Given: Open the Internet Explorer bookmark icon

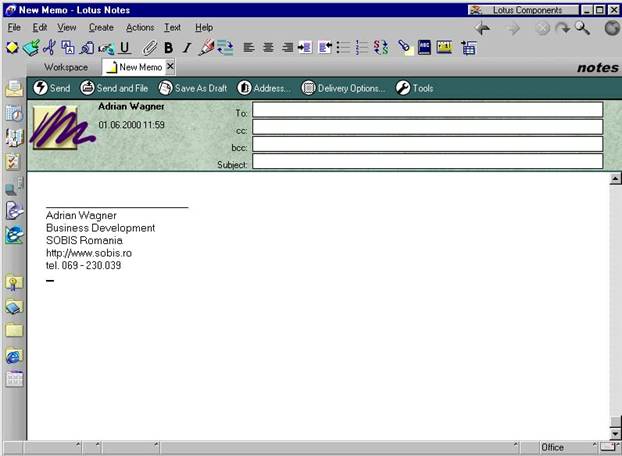Looking at the screenshot, I should click(14, 356).
